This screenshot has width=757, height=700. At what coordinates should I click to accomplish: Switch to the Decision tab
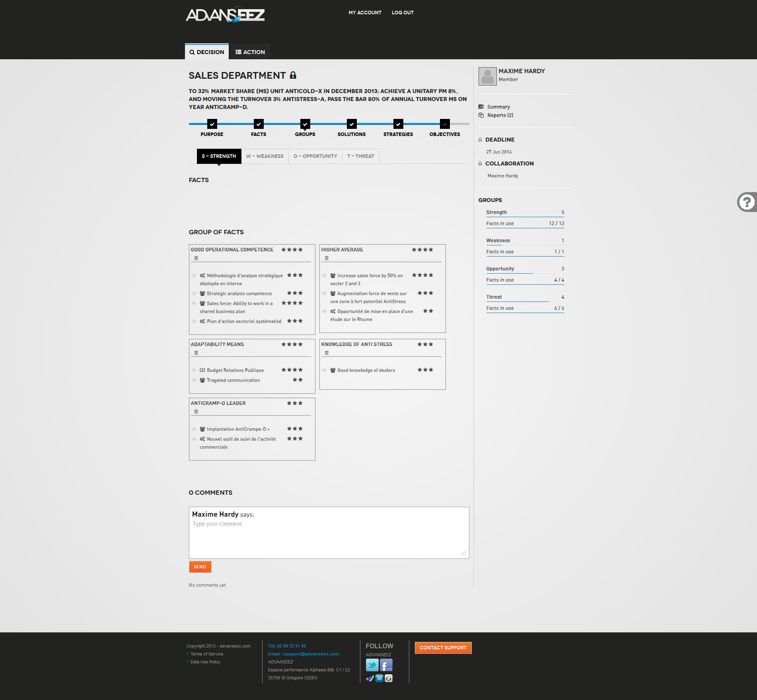tap(207, 52)
